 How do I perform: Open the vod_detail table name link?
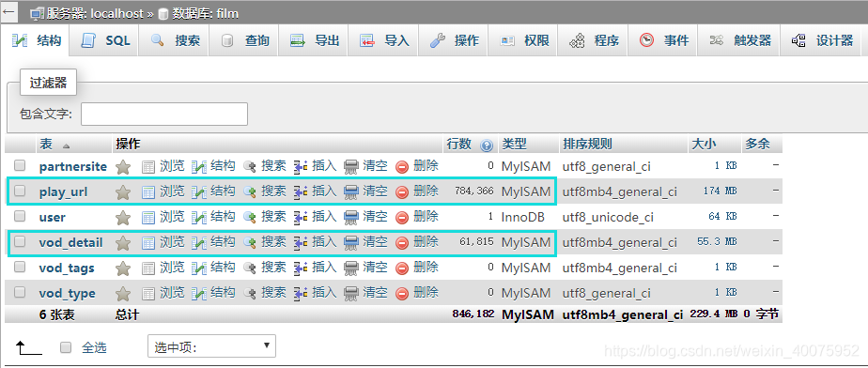[x=70, y=243]
